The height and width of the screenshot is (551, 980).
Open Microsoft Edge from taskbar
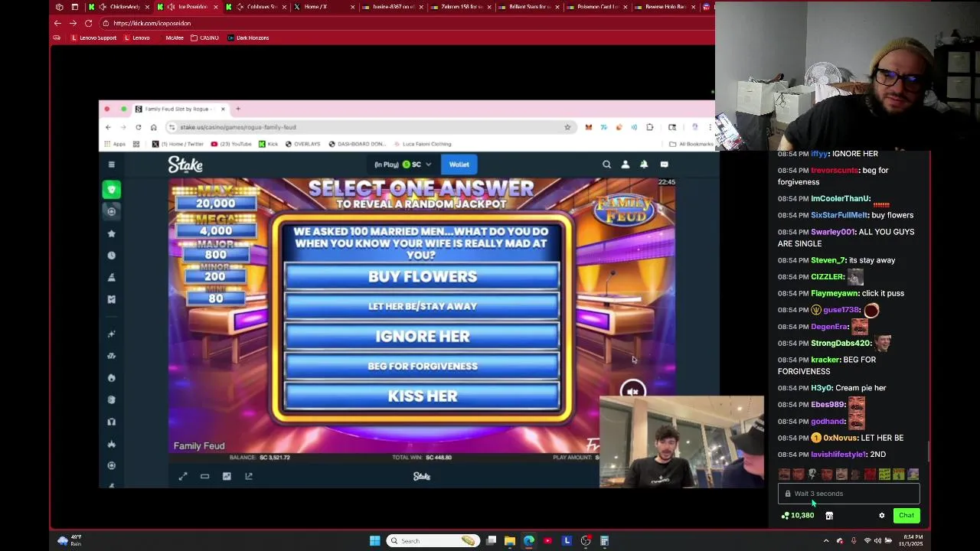pyautogui.click(x=529, y=541)
